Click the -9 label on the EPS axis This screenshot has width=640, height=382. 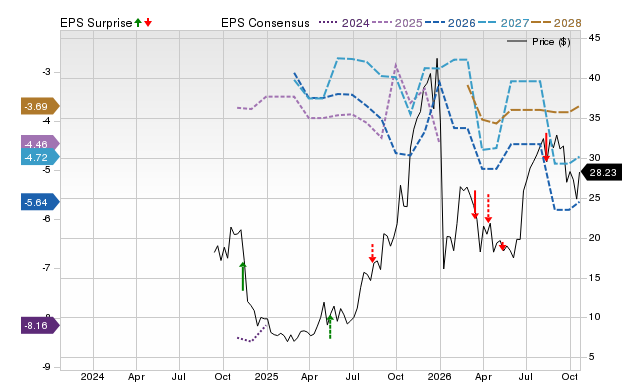(47, 367)
